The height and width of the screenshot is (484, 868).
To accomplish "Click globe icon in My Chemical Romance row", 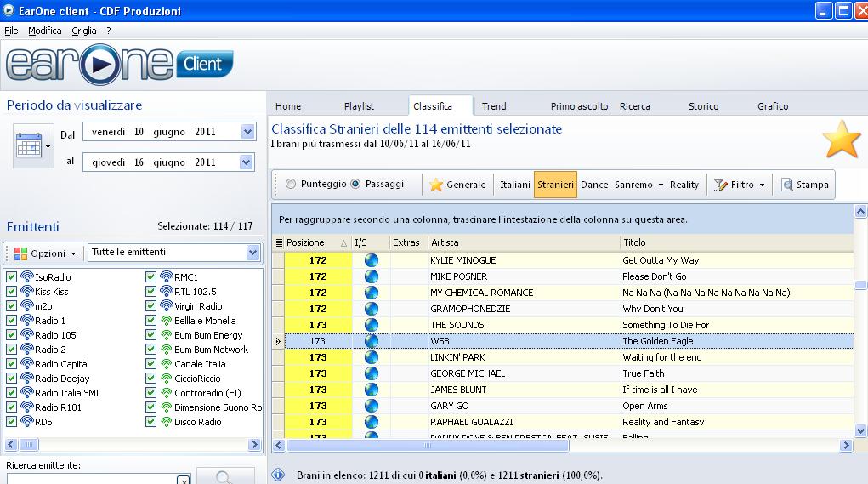I will (372, 293).
